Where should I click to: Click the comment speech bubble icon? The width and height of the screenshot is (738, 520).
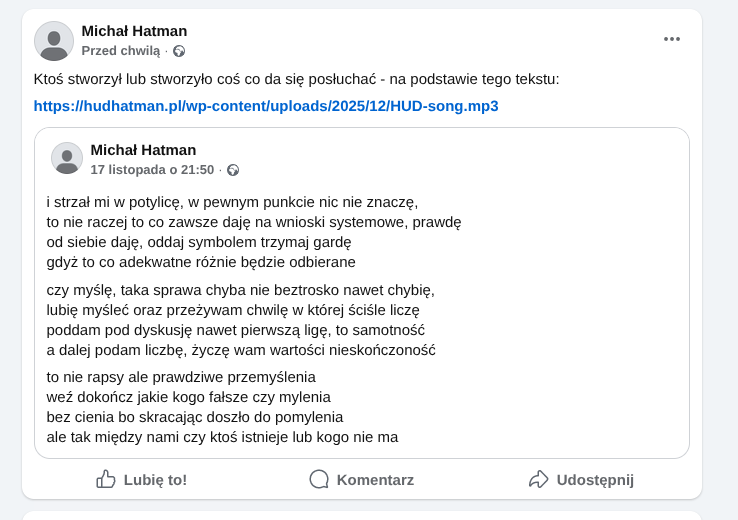tap(319, 479)
